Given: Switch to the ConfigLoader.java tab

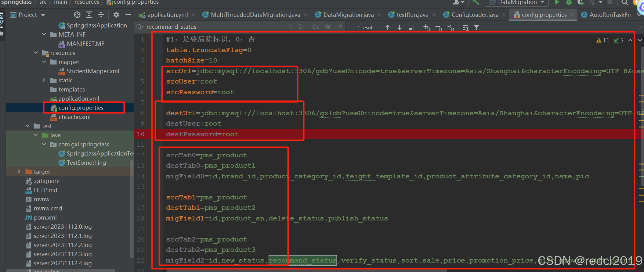Looking at the screenshot, I should point(474,15).
